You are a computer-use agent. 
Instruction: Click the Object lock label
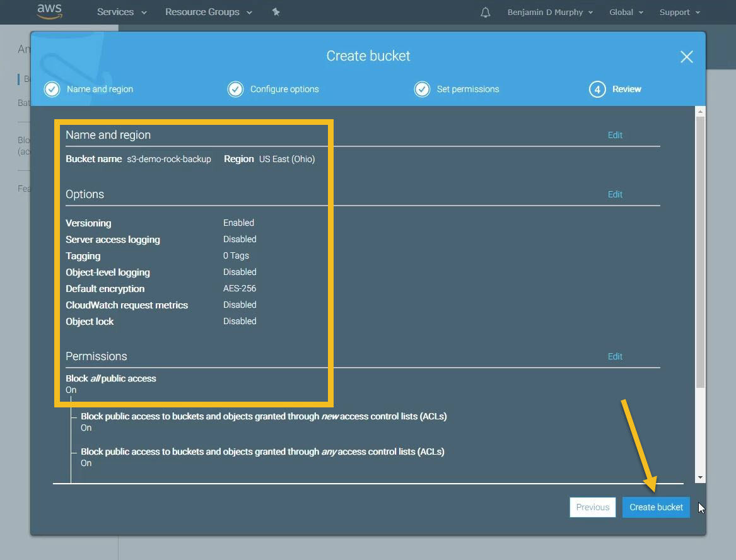click(x=90, y=322)
